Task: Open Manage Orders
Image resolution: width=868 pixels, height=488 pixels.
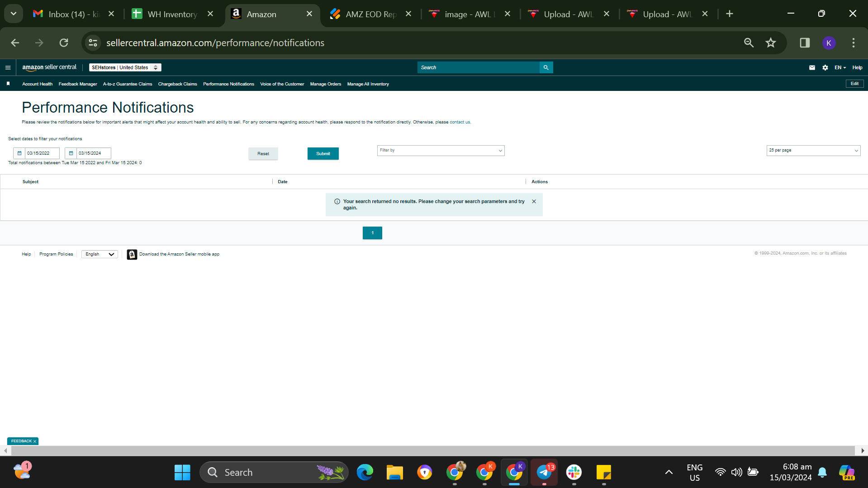Action: 326,84
